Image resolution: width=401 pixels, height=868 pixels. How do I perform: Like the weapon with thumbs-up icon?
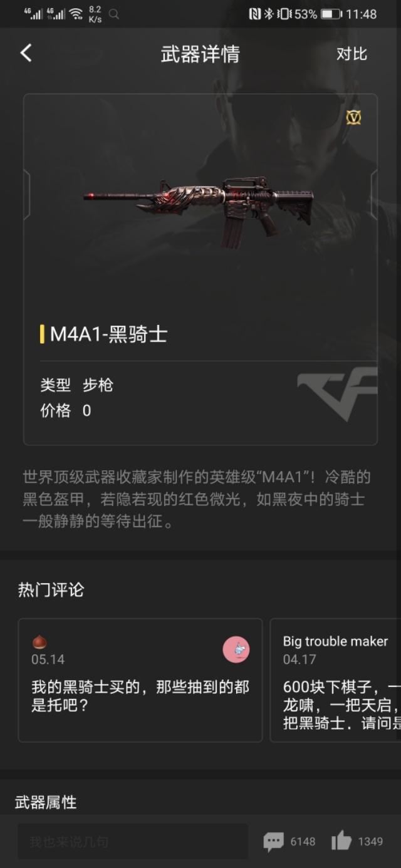(341, 840)
